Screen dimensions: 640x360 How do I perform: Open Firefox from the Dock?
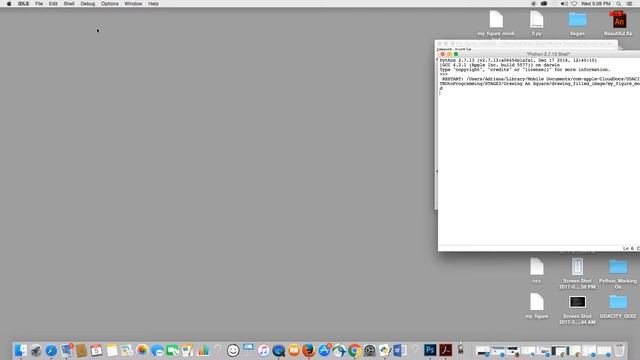coord(309,350)
